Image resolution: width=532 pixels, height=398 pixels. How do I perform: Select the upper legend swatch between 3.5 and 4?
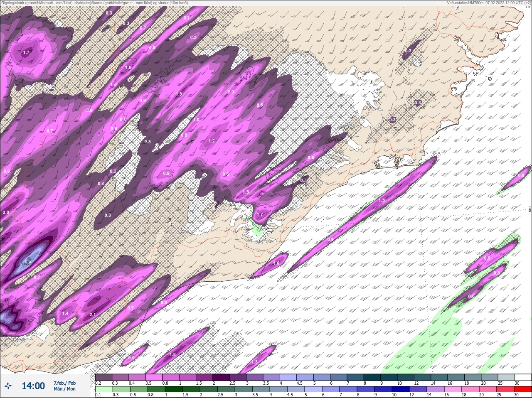coord(271,377)
